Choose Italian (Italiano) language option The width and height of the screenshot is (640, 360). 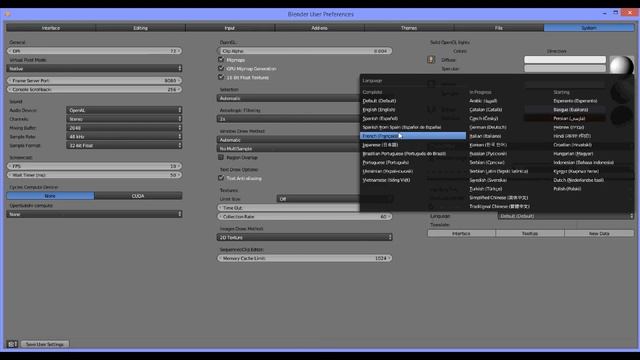(508, 136)
